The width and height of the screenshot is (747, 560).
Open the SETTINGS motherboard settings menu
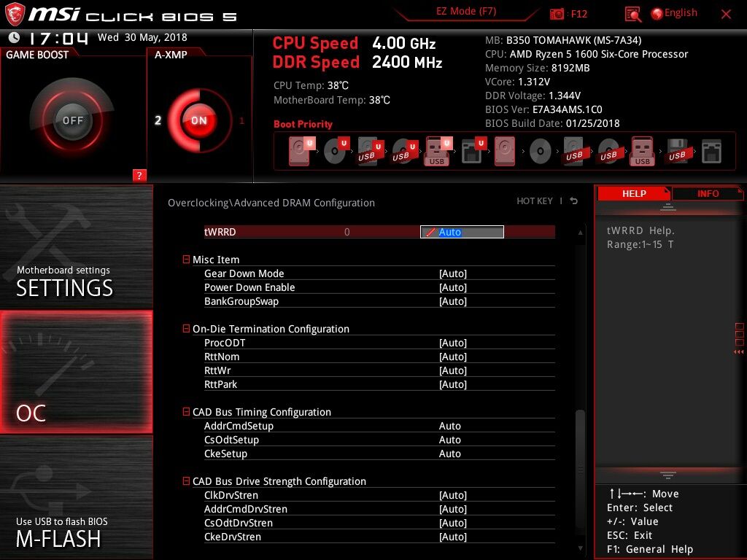tap(76, 247)
